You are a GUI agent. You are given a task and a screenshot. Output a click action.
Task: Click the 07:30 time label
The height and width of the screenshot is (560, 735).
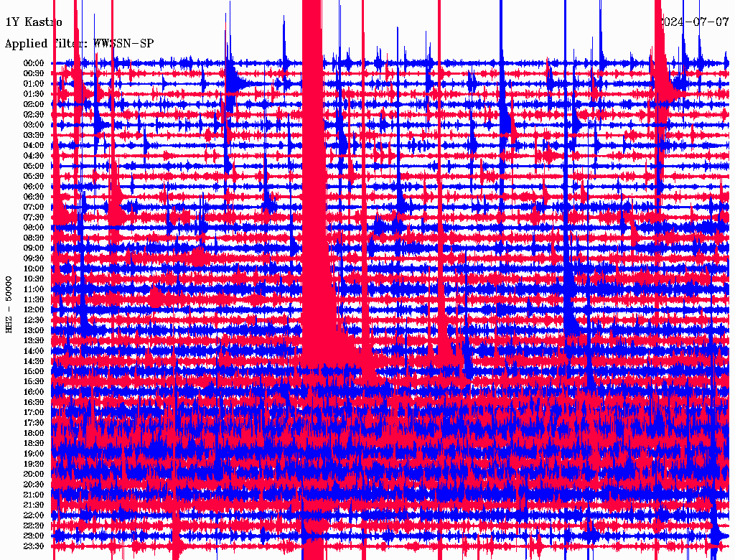click(34, 217)
